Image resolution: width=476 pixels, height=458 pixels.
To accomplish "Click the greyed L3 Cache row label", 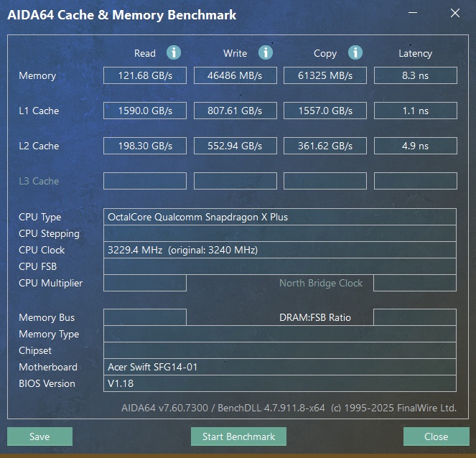I will click(39, 181).
